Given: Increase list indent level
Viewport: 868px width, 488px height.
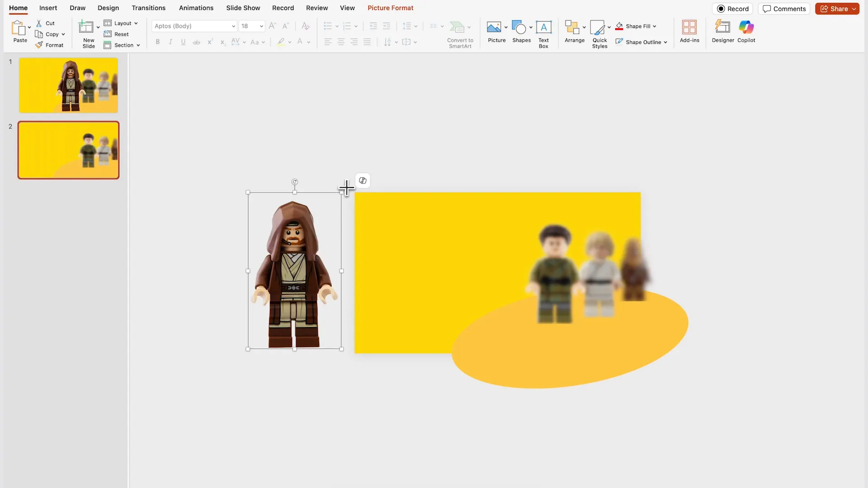Looking at the screenshot, I should point(386,26).
